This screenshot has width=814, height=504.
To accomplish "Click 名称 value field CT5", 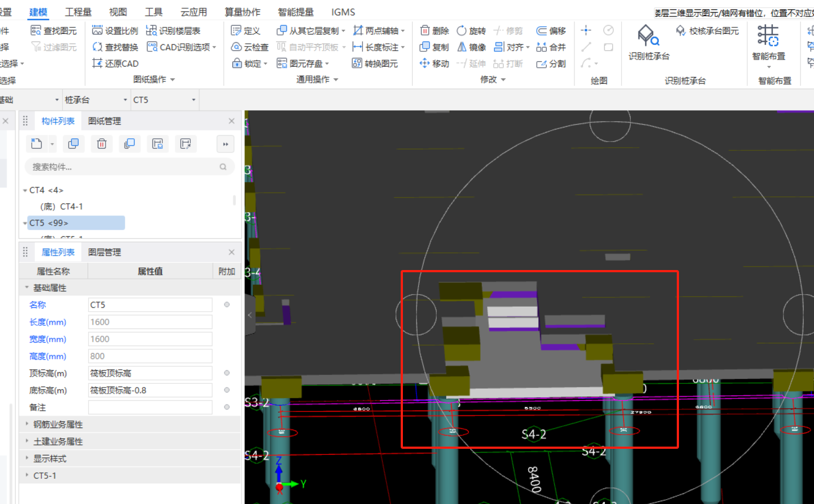I will pos(150,304).
